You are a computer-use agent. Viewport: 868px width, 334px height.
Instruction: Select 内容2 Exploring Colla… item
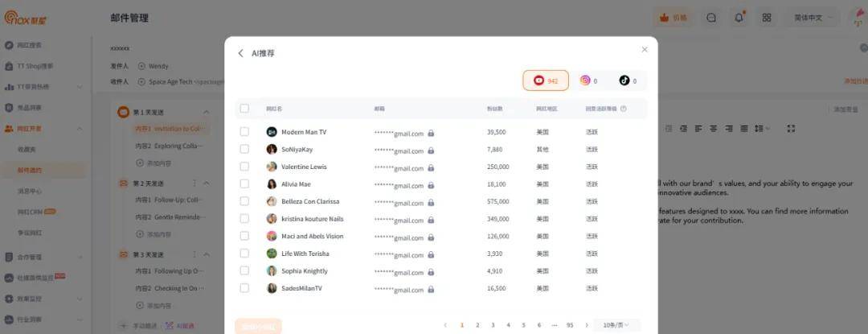point(169,146)
